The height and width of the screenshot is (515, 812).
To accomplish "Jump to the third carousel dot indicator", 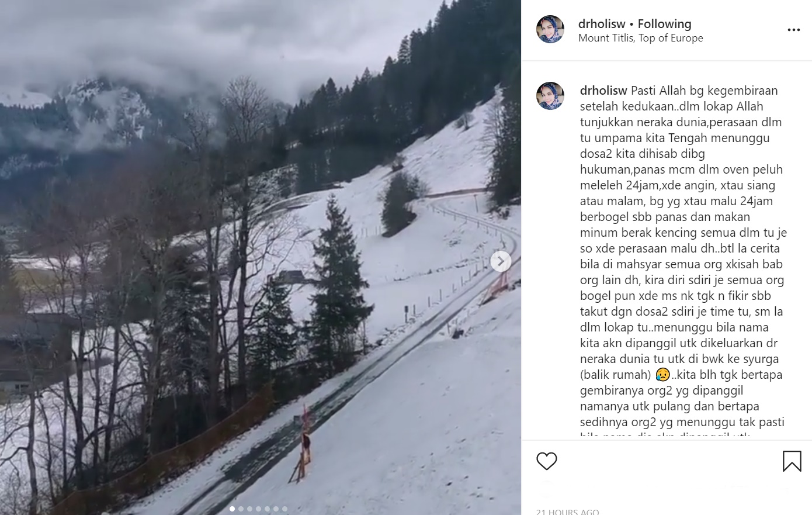I will coord(249,509).
